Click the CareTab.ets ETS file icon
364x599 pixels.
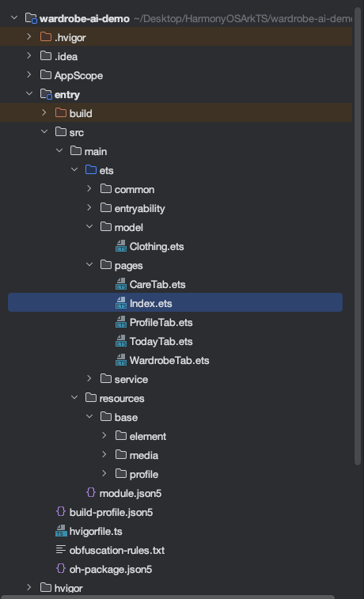(121, 284)
